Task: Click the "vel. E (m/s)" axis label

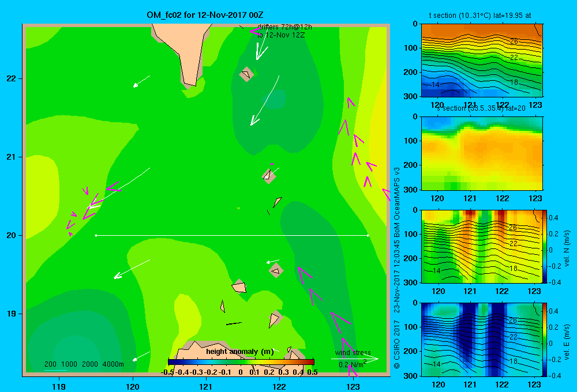Action: 567,342
